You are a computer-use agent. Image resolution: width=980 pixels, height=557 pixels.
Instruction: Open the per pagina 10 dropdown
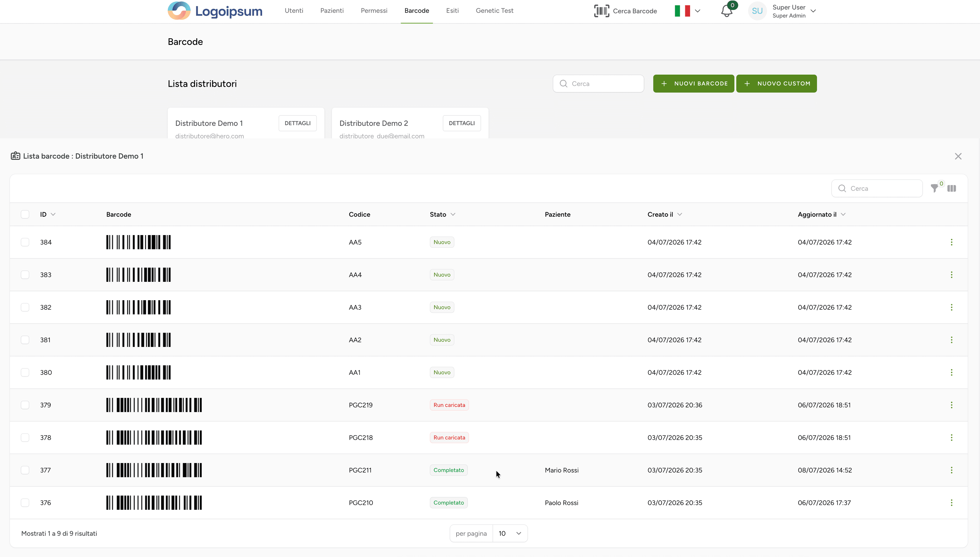tap(510, 533)
